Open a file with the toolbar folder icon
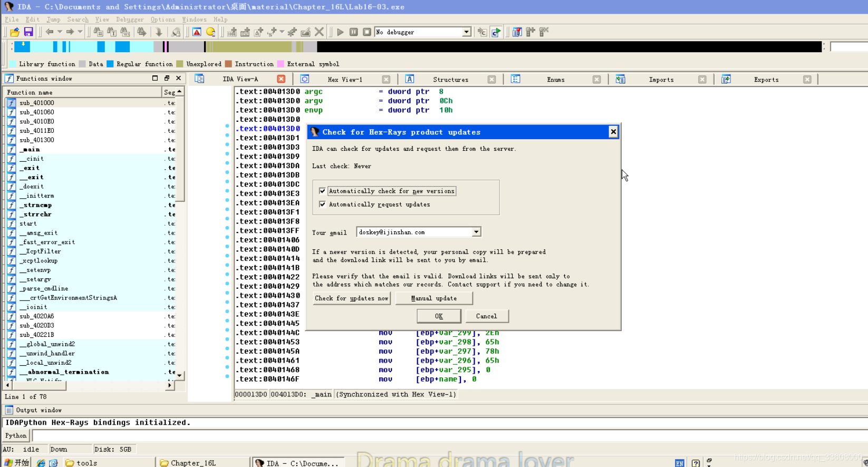The width and height of the screenshot is (868, 467). [x=15, y=32]
